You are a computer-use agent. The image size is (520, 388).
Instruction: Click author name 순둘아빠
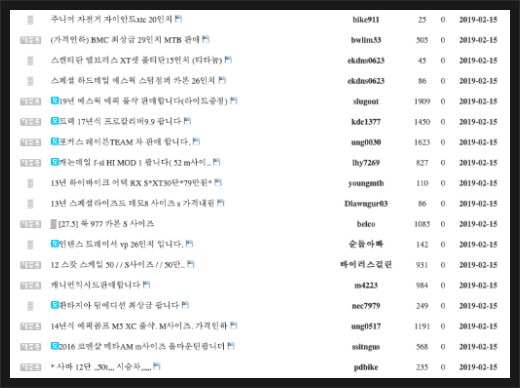366,244
